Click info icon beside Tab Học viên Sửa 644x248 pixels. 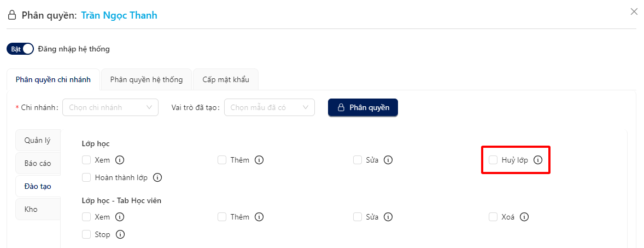[388, 217]
